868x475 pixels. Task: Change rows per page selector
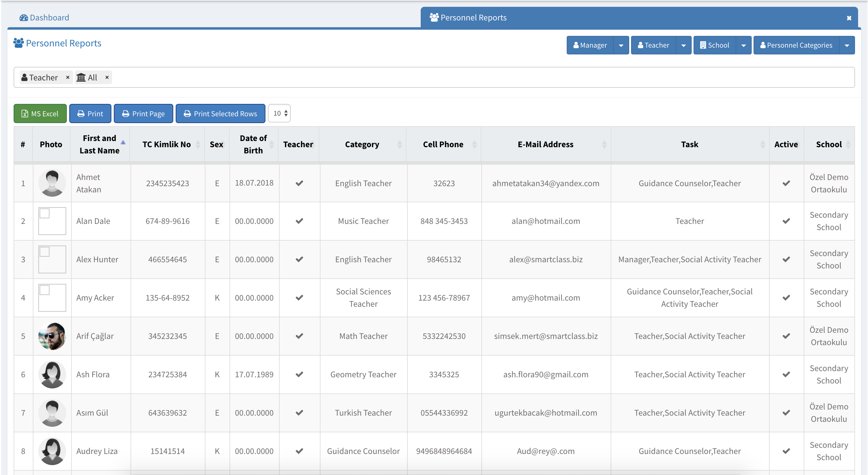coord(280,113)
